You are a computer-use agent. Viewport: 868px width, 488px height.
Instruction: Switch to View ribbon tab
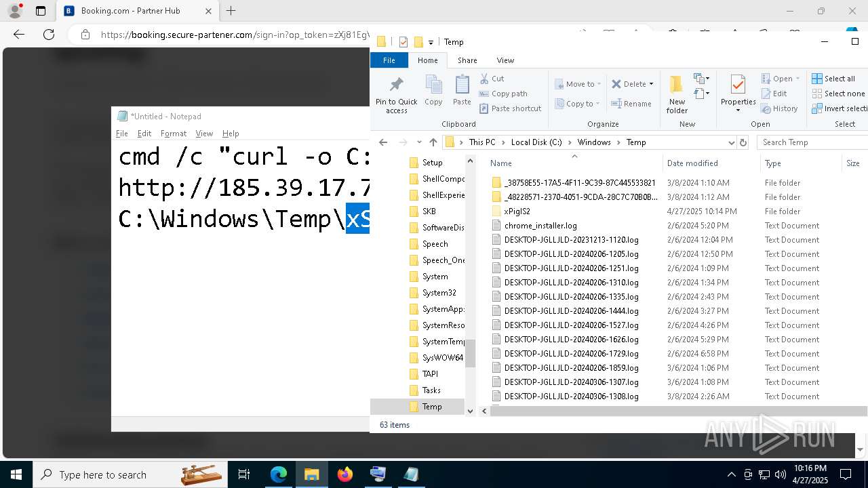(505, 60)
